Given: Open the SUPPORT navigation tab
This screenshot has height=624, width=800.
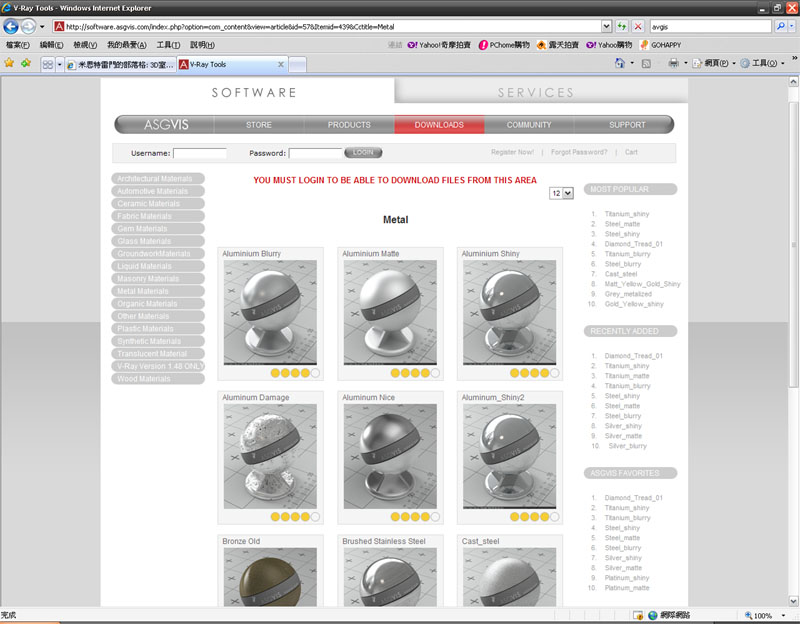Looking at the screenshot, I should (627, 124).
